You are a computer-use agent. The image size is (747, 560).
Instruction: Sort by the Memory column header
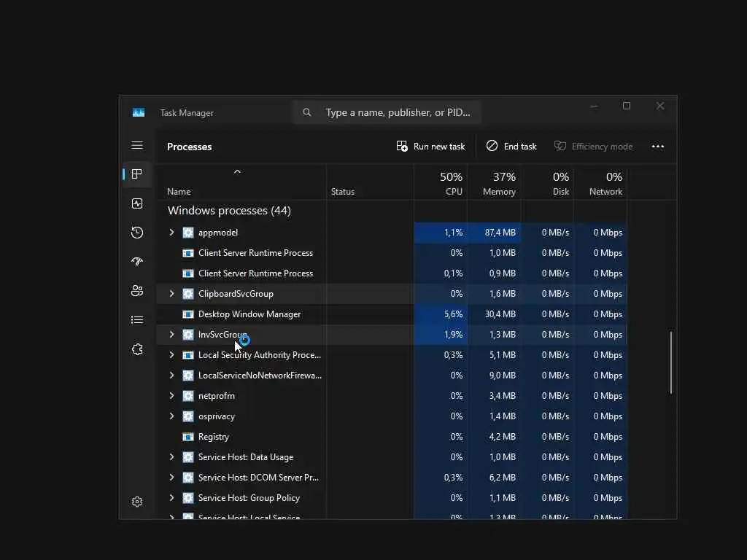(x=494, y=182)
